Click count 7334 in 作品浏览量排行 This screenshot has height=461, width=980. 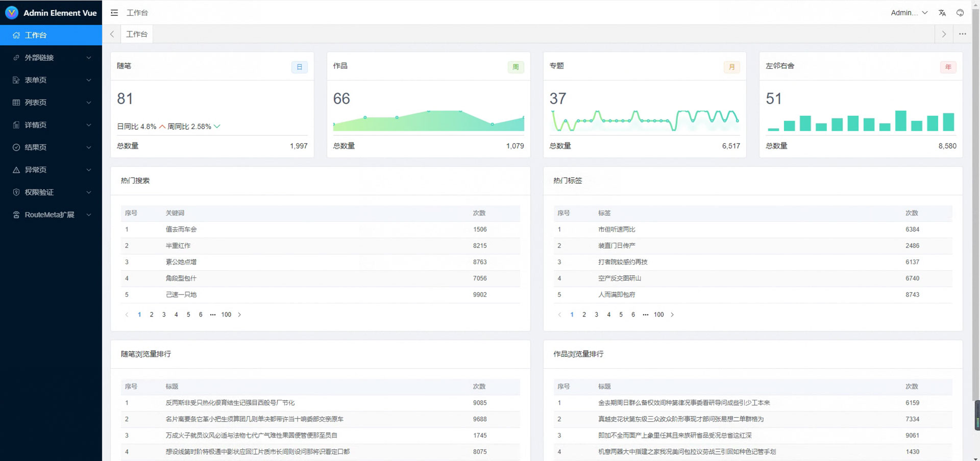point(913,419)
